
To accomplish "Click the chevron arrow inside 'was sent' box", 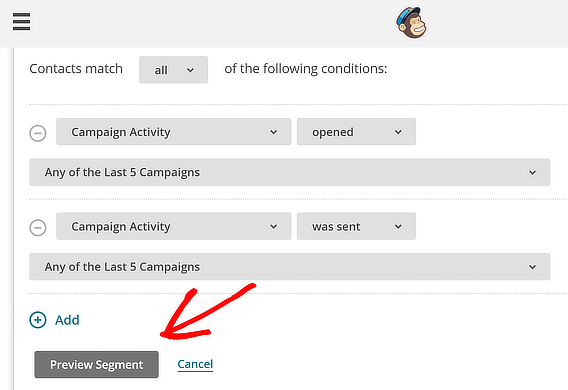I will pyautogui.click(x=398, y=227).
